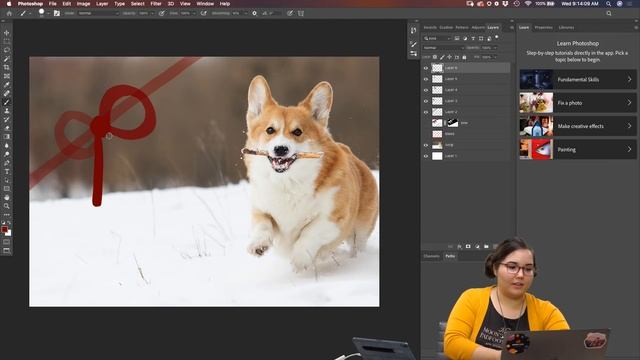Click the add layer mask button
This screenshot has width=640, height=360.
coord(468,247)
